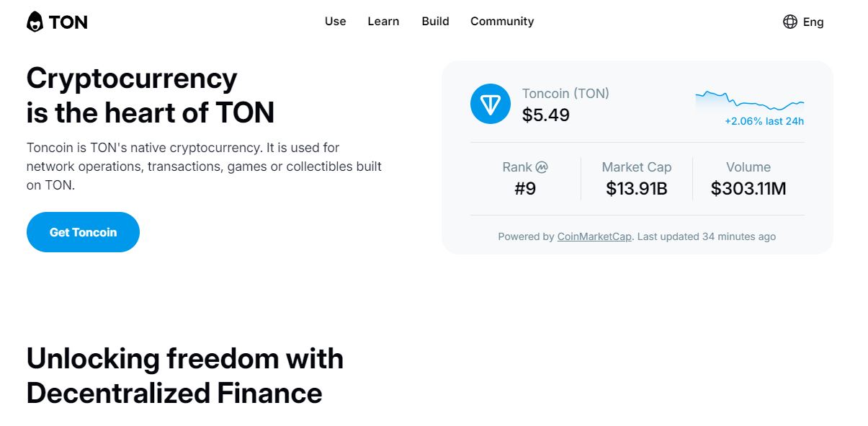Click the TON wordmark text
The width and height of the screenshot is (868, 426).
(68, 22)
